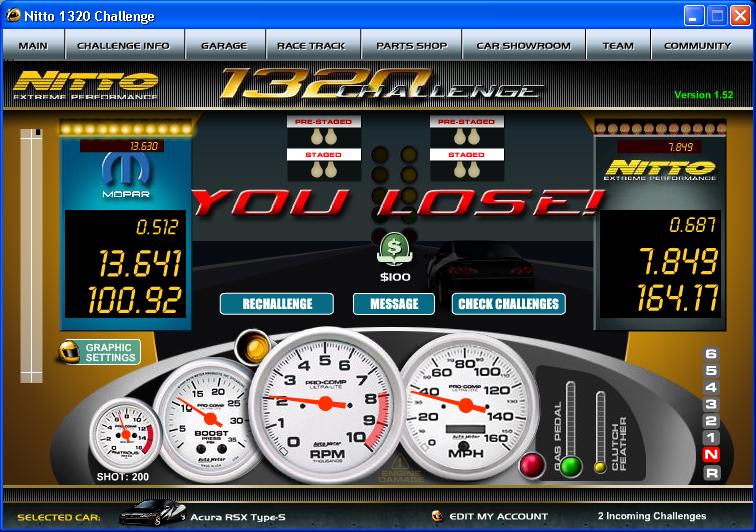Select gear 6 on shifter

(711, 354)
